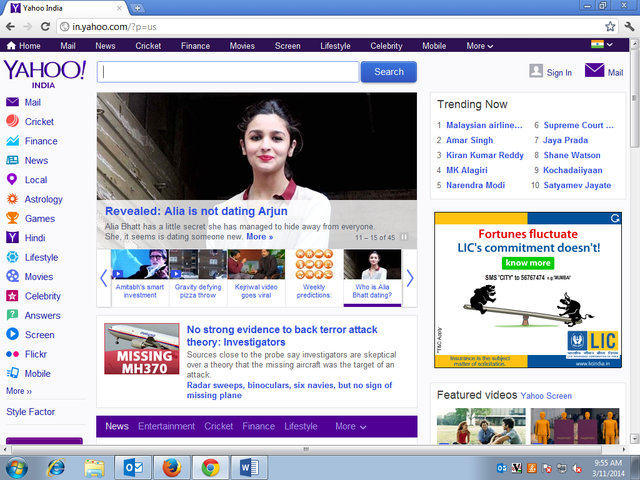Expand the More dropdown in news tabs bar
The height and width of the screenshot is (480, 640).
[x=351, y=426]
